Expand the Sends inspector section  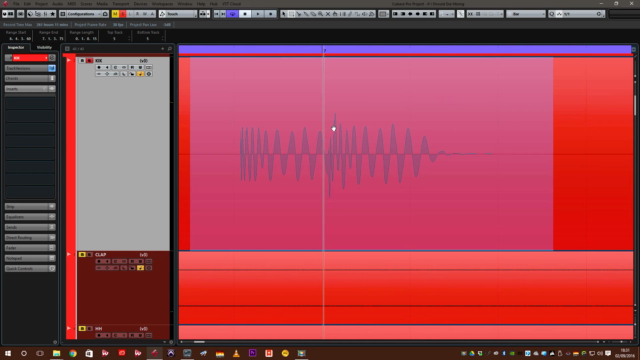click(x=30, y=227)
